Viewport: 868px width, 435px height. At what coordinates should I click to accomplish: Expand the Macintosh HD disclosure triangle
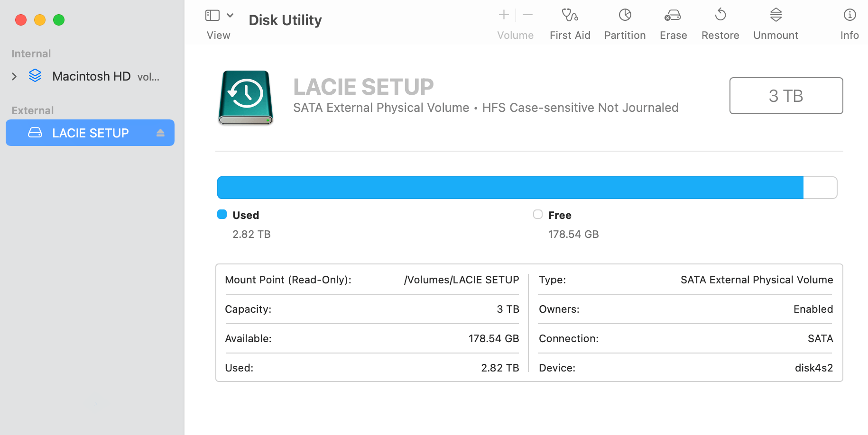tap(14, 76)
